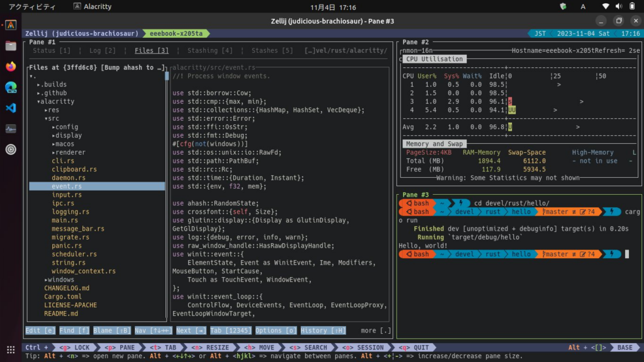Viewport: 644px width, 362px height.
Task: Click the file tree scrollbar thumb
Action: click(x=167, y=76)
